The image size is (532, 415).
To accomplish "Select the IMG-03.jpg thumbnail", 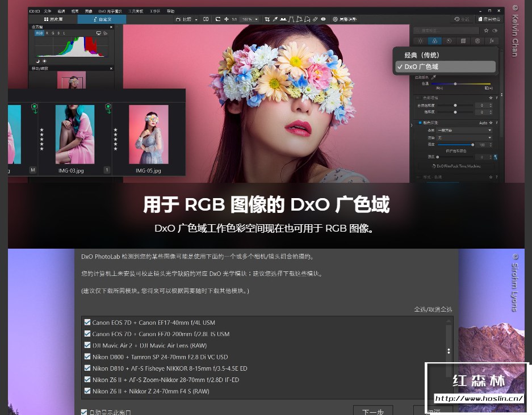I will (x=74, y=135).
